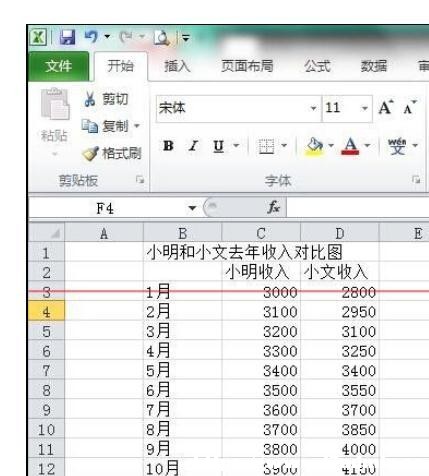Open the 字体 dialog launcher

coord(416,179)
